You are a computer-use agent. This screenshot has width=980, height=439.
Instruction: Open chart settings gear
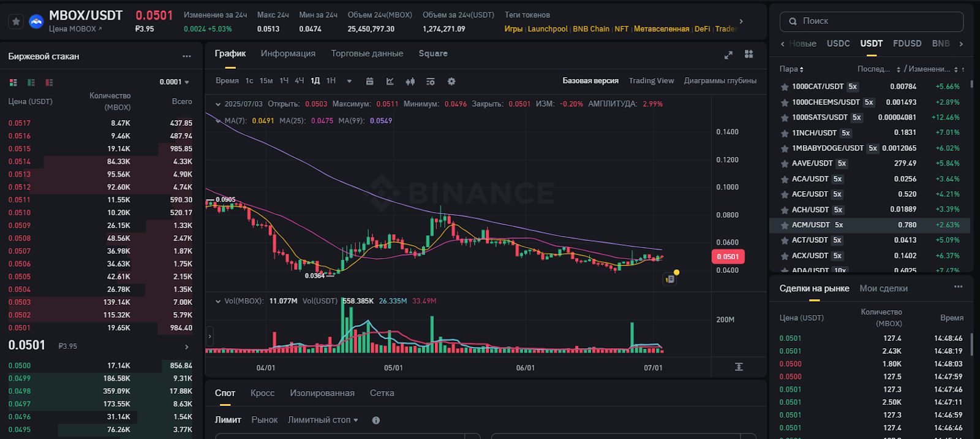click(x=451, y=81)
